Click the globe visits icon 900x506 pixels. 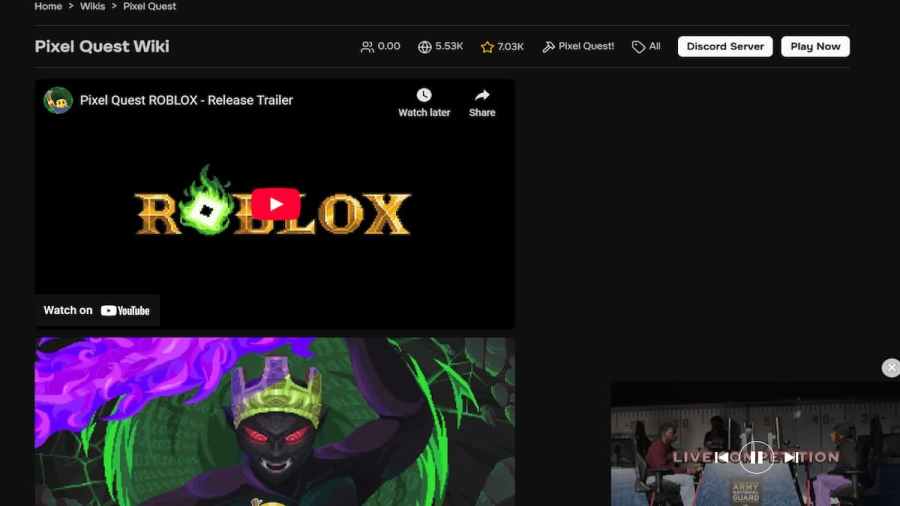tap(425, 47)
